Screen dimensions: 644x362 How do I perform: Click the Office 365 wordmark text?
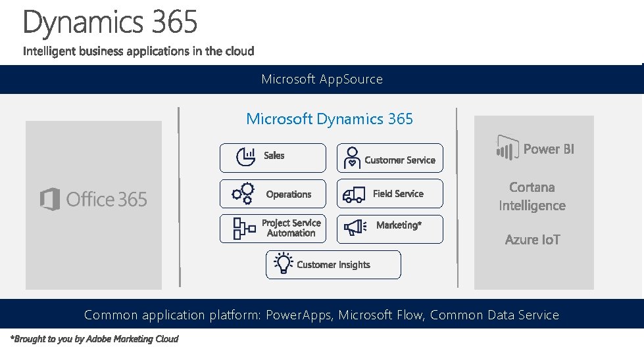coord(107,199)
